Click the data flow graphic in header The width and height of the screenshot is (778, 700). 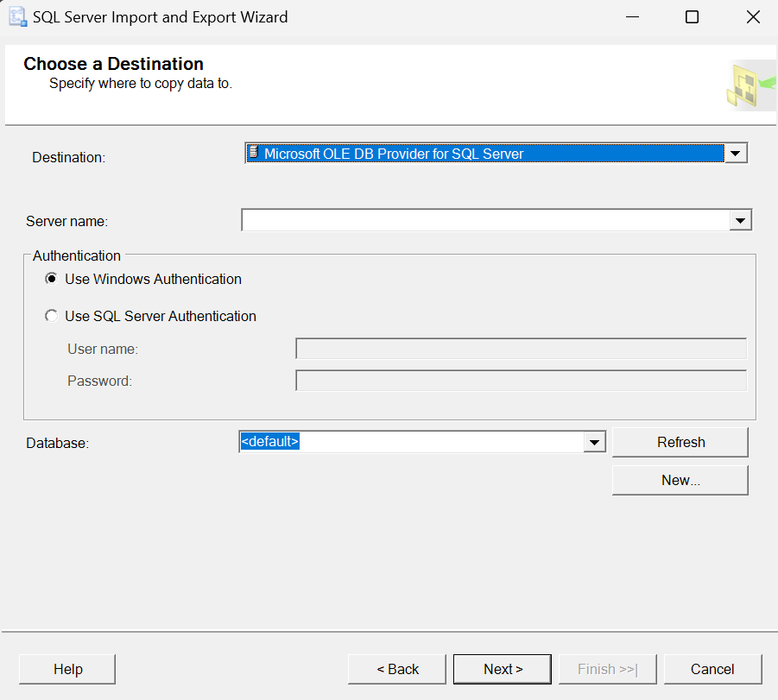coord(750,85)
